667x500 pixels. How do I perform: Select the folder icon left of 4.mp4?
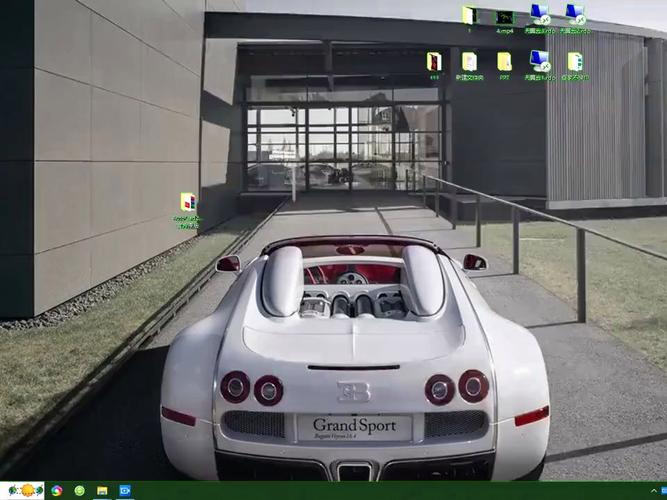tap(469, 15)
